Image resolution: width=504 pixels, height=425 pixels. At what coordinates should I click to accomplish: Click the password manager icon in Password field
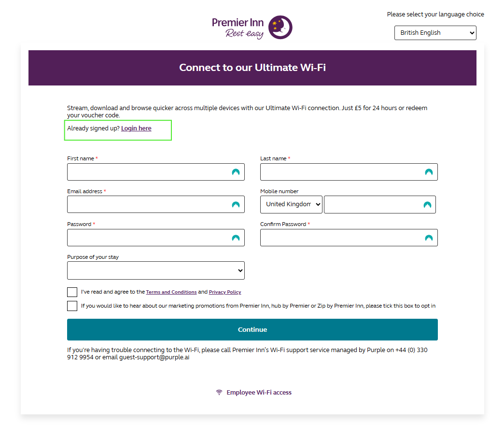click(236, 238)
